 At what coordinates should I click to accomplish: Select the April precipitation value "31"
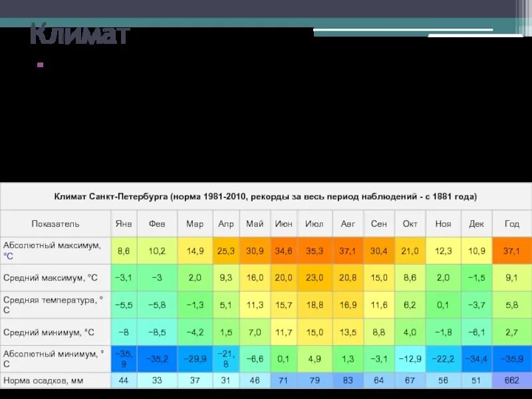tap(226, 380)
